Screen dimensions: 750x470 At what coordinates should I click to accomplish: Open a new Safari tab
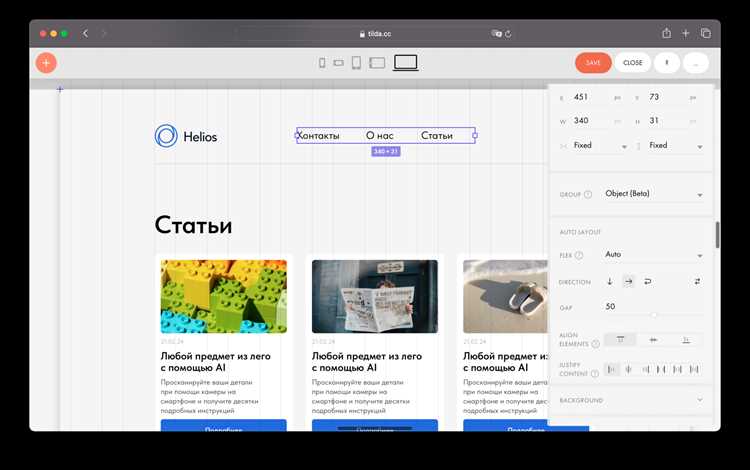coord(685,33)
